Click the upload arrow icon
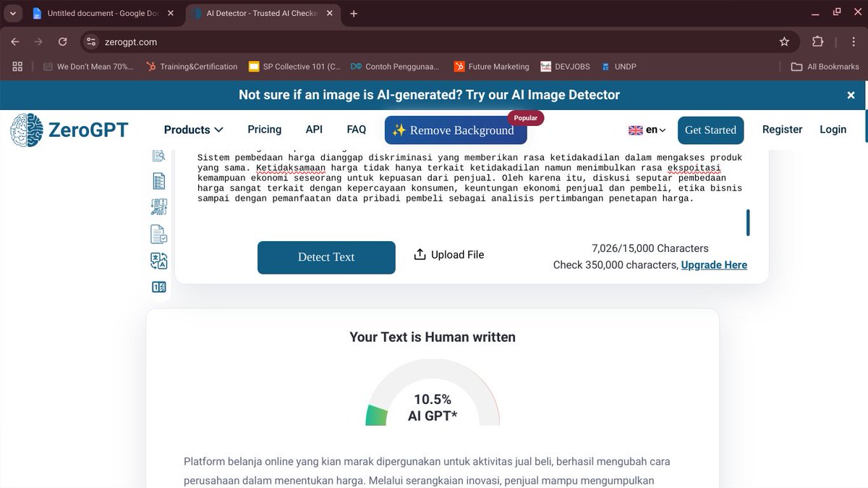Image resolution: width=868 pixels, height=488 pixels. (x=420, y=254)
